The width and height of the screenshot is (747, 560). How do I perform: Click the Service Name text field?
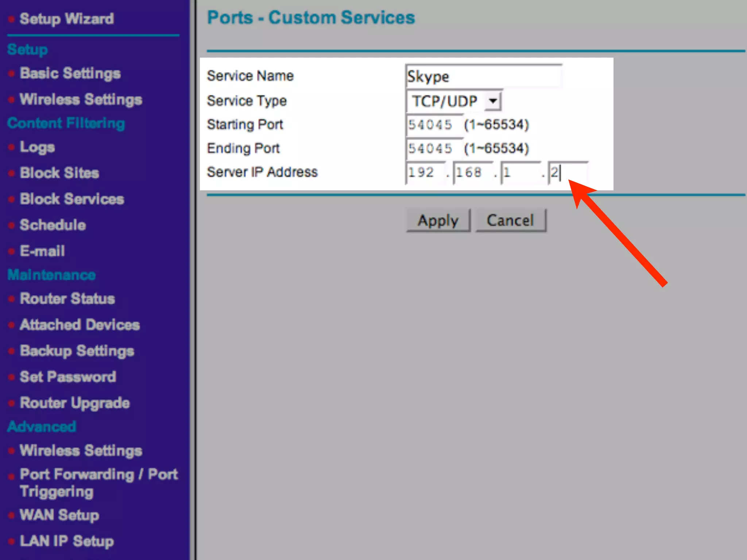483,77
